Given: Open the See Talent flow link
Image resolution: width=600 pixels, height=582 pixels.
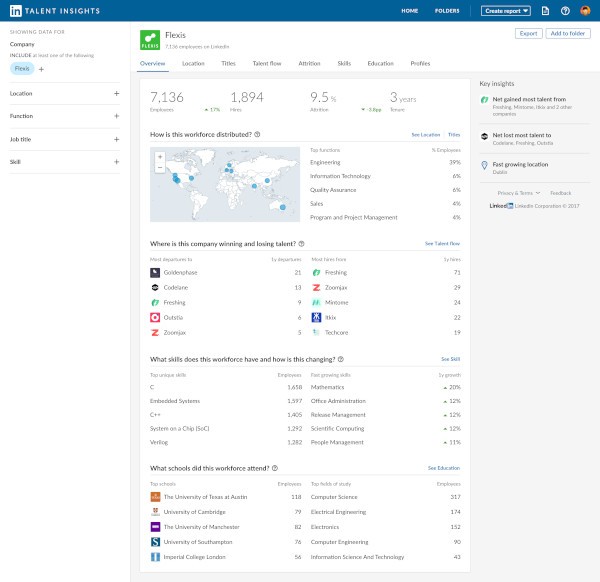Looking at the screenshot, I should coord(442,243).
